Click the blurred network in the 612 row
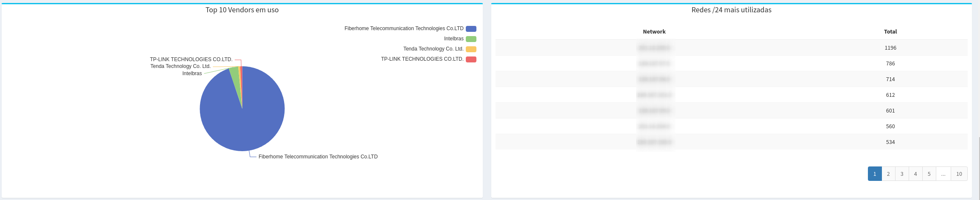Image resolution: width=980 pixels, height=200 pixels. pyautogui.click(x=654, y=95)
